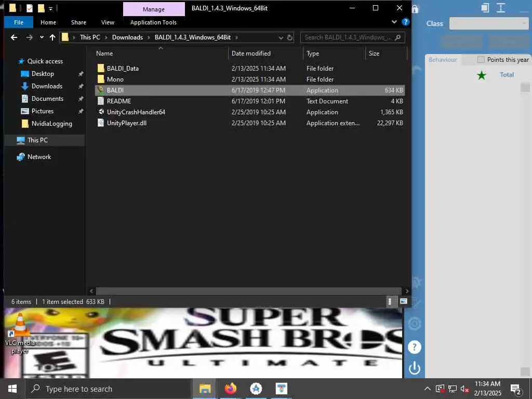Sort by Date modified column

click(251, 54)
